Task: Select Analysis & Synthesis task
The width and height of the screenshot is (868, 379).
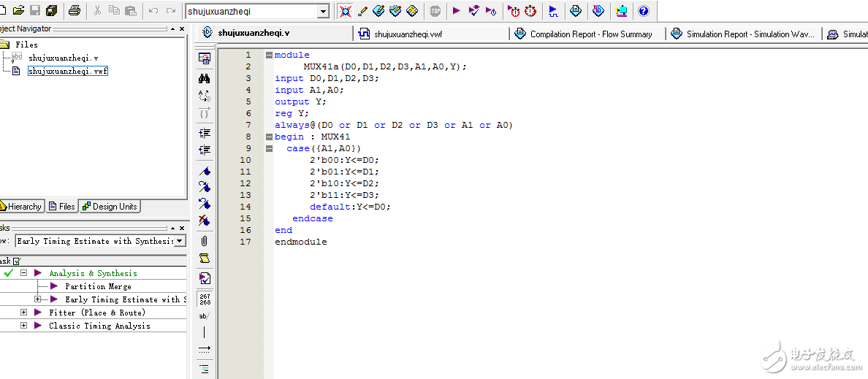Action: 93,273
